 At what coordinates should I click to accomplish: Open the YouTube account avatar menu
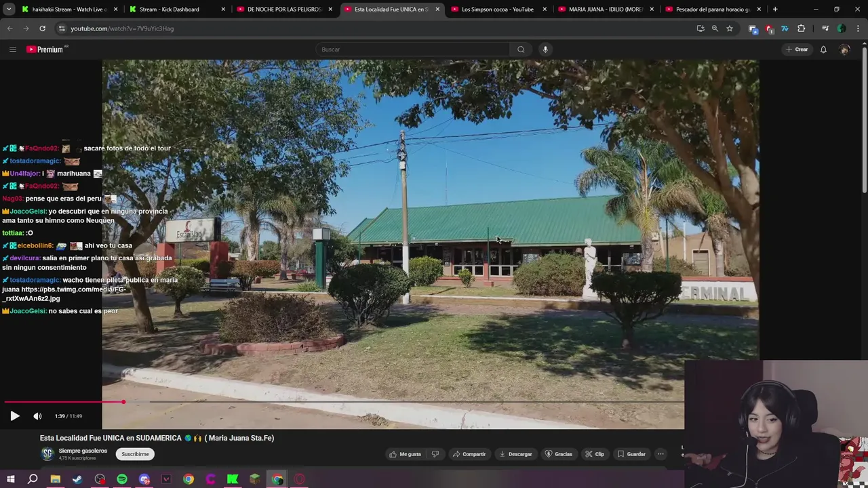click(x=844, y=49)
